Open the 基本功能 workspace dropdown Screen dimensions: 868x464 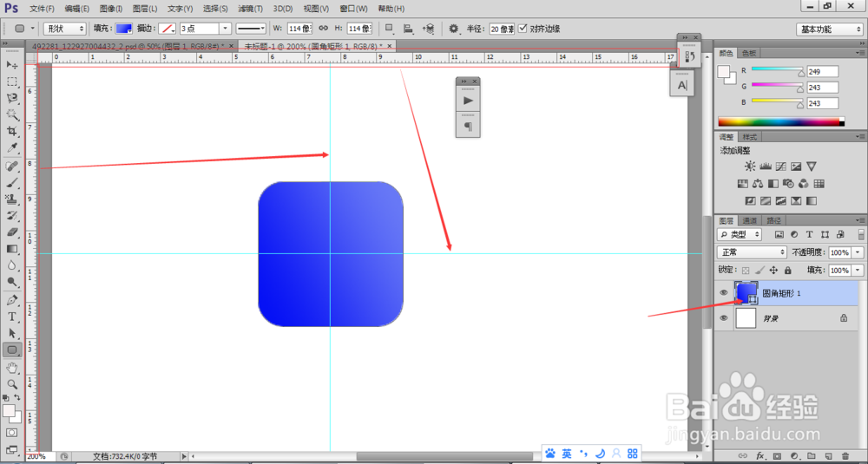[830, 29]
